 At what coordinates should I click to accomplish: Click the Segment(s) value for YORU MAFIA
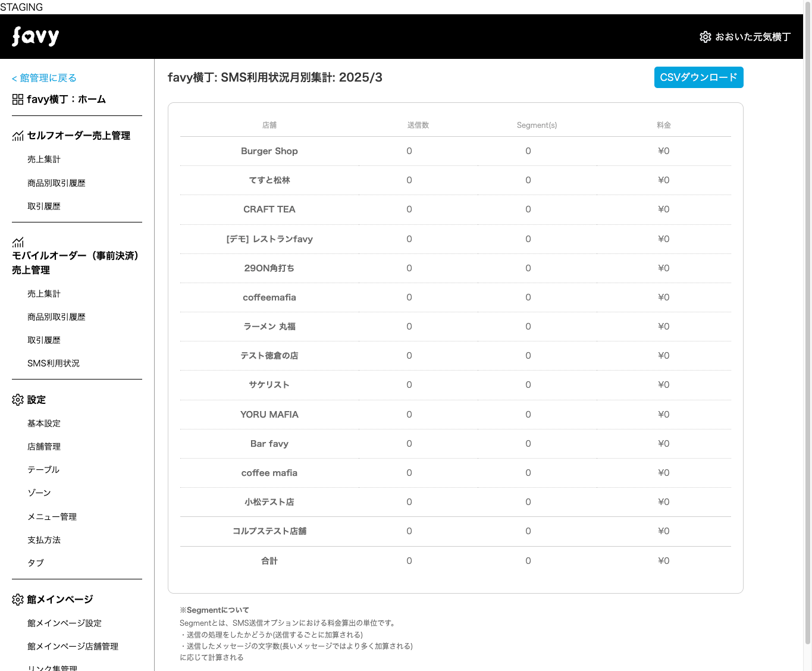click(528, 415)
